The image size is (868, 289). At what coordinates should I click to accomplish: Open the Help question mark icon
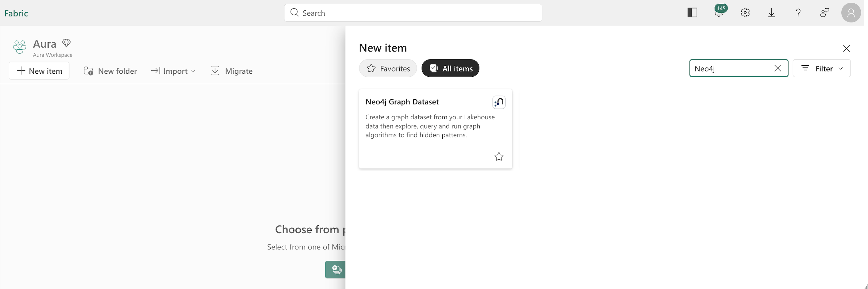point(798,13)
